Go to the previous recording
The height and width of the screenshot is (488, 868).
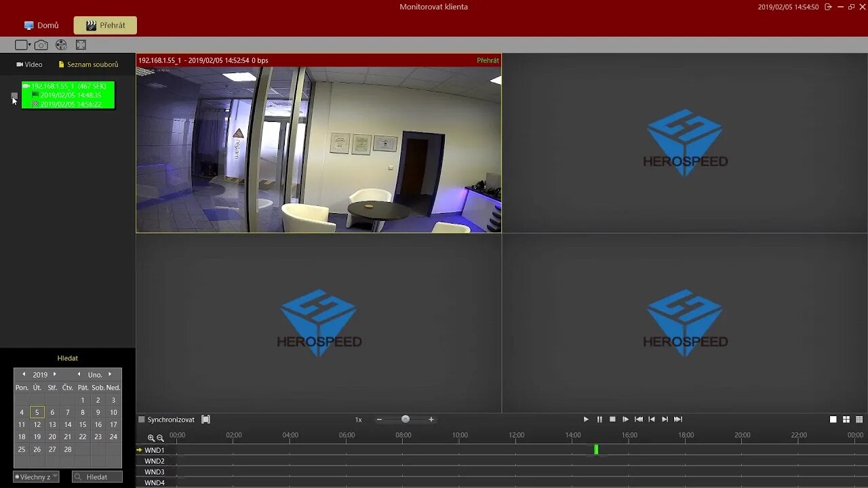(x=652, y=420)
